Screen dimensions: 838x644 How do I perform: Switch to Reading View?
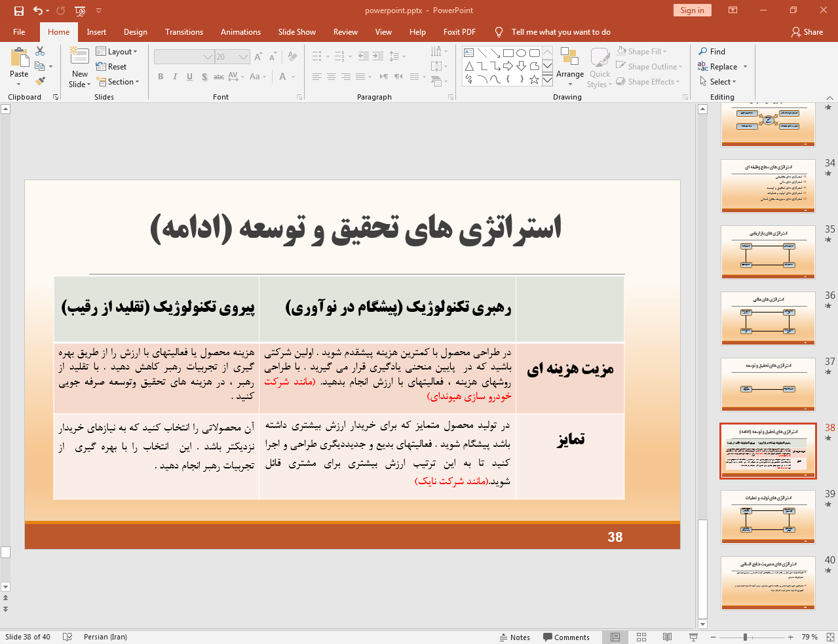(667, 637)
